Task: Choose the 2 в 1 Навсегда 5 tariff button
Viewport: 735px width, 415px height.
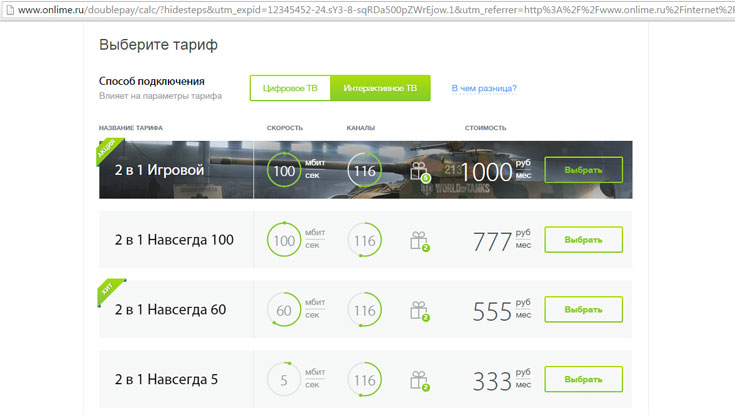Action: (583, 380)
